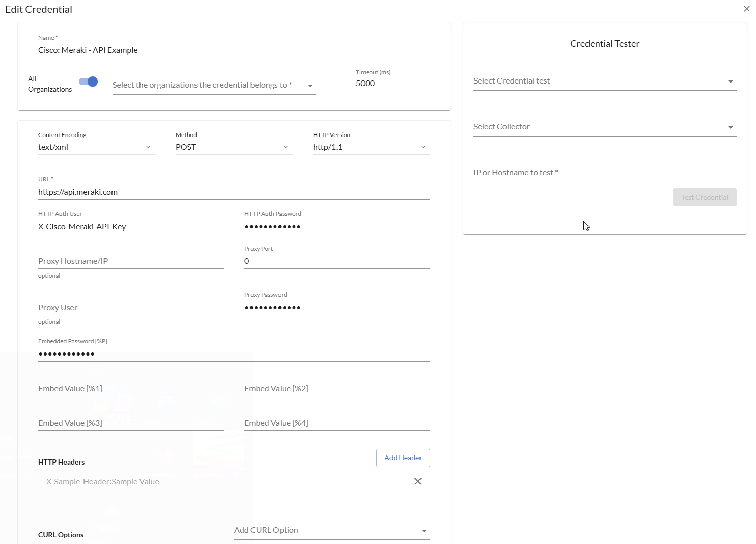
Task: Expand the Add CURL Option dropdown
Action: [x=331, y=530]
